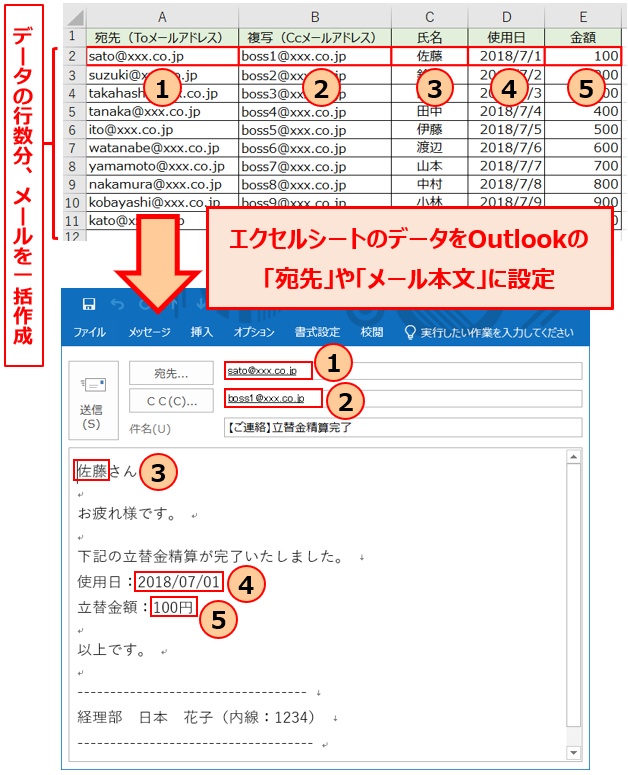Click the CC field containing boss1@xxx.co.jp
This screenshot has height=775, width=628.
[403, 398]
